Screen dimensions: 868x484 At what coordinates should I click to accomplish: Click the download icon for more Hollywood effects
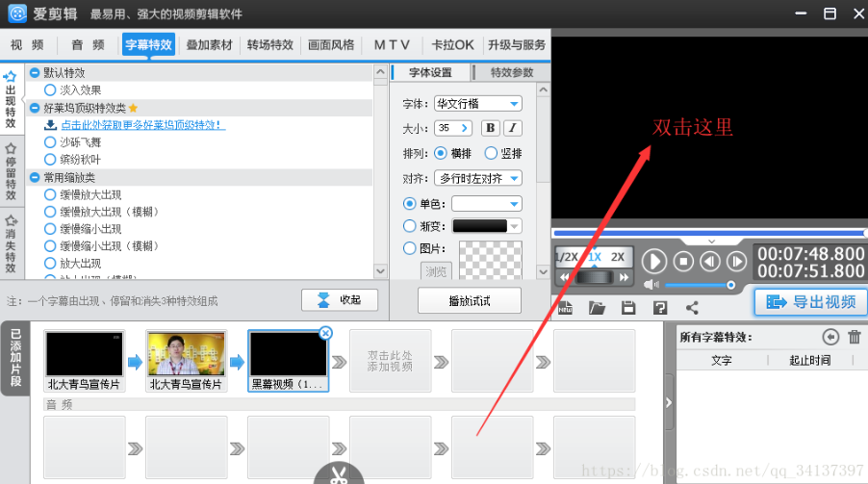pos(50,124)
